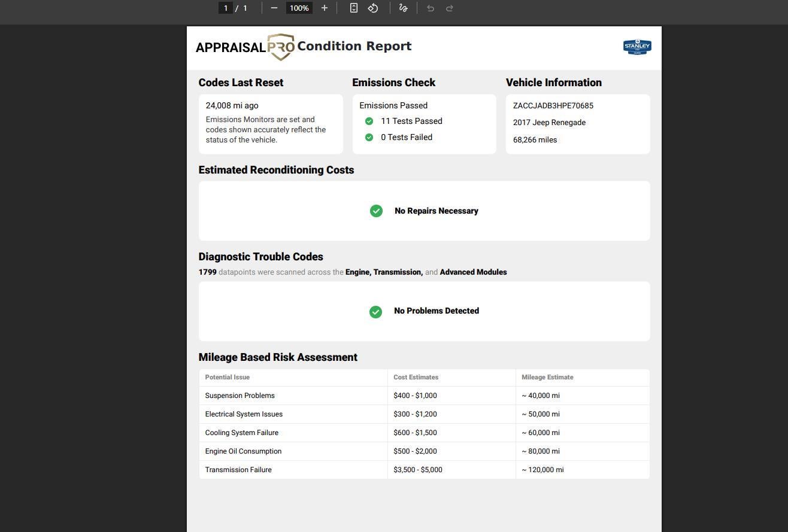Click the 2017 Jeep Renegade text

549,123
